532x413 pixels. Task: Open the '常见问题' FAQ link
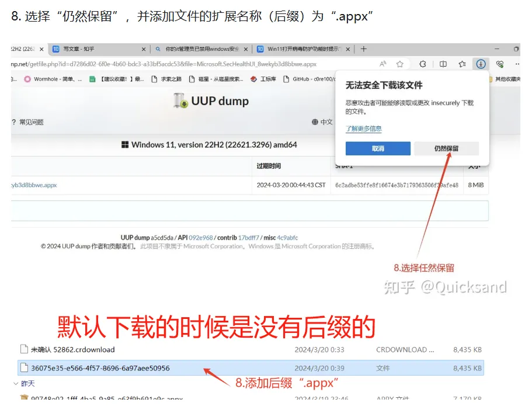[28, 122]
